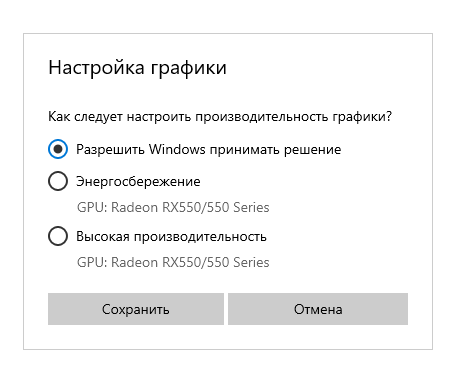Click "Radeon RX550/550 Series" under high performance
The image size is (458, 375).
[x=190, y=262]
